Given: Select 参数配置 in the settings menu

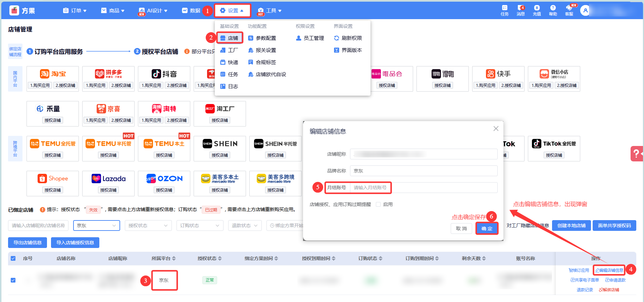Looking at the screenshot, I should point(262,38).
